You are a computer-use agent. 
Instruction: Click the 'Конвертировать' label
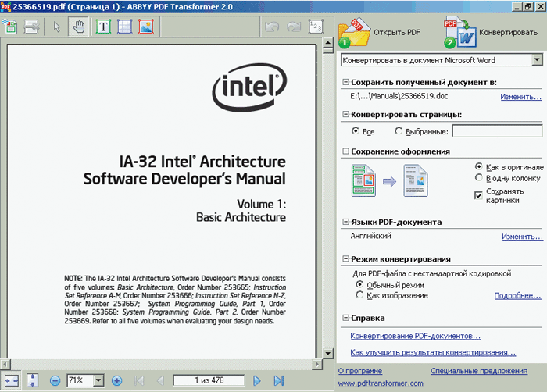pyautogui.click(x=508, y=33)
